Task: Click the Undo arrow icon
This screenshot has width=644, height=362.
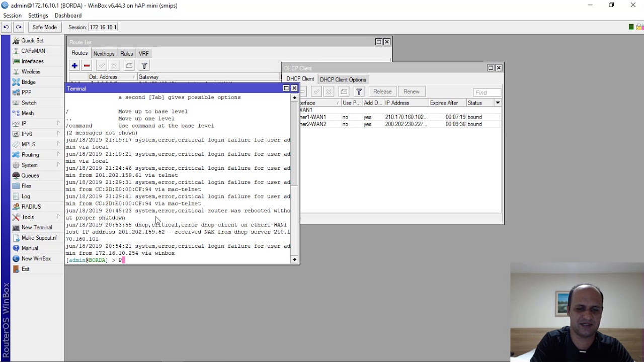Action: (x=6, y=27)
